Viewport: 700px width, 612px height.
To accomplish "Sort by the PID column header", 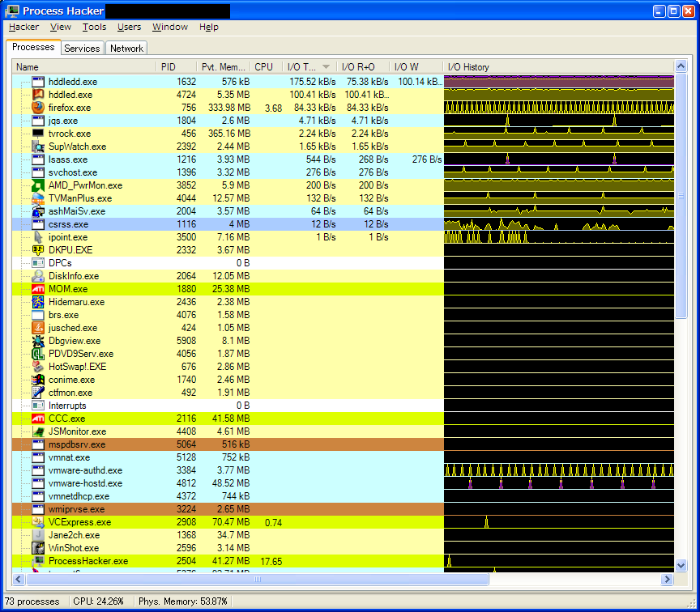I will (177, 67).
